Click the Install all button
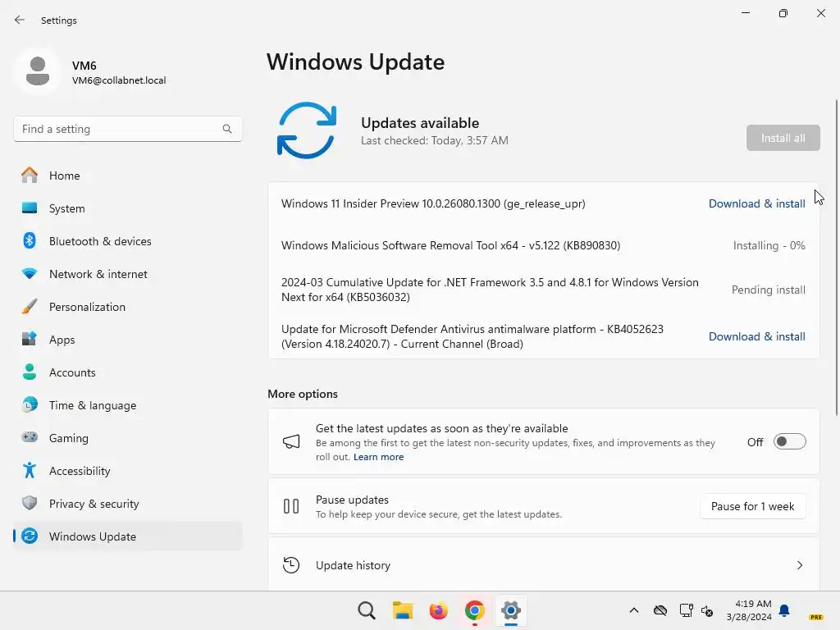Screen dimensions: 840x630 click(783, 138)
